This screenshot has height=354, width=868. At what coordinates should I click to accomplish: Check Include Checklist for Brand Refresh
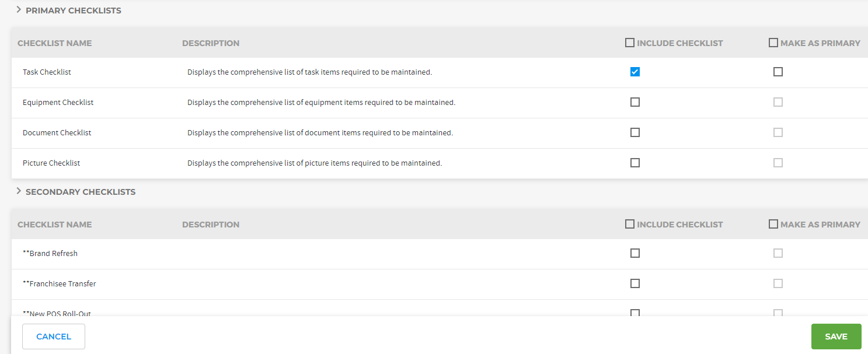click(x=635, y=253)
